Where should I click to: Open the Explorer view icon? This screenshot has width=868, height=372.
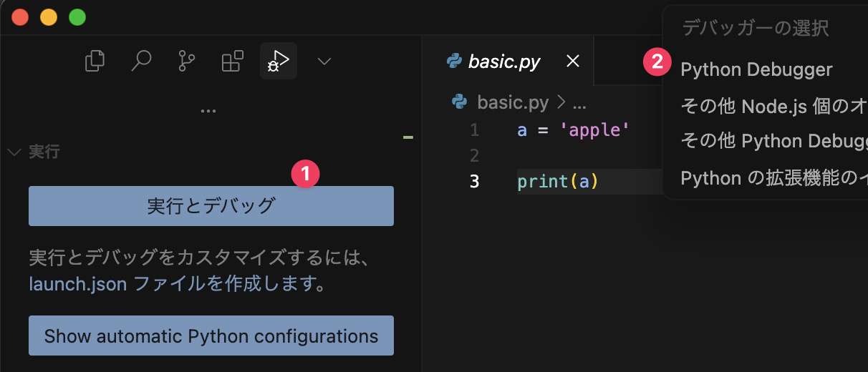click(x=95, y=61)
